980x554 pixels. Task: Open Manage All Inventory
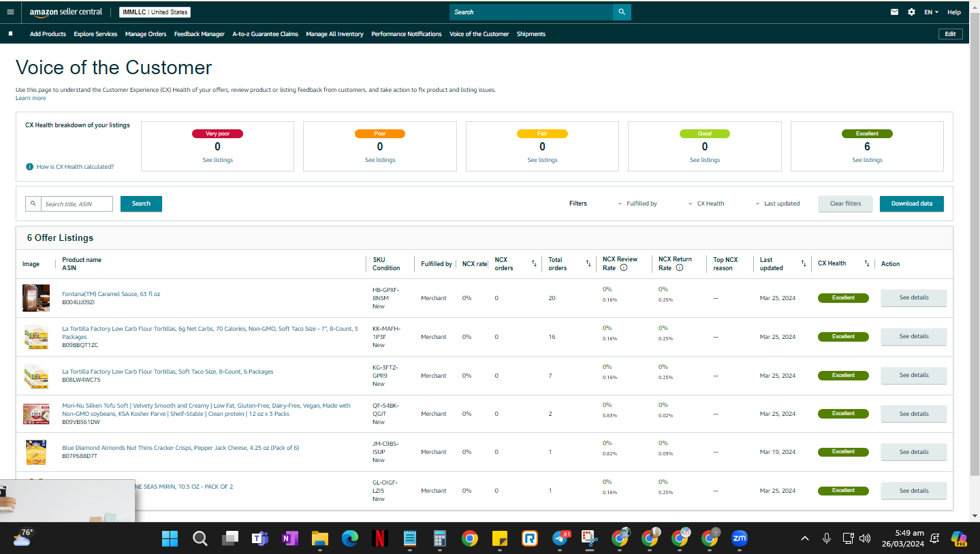(x=334, y=34)
